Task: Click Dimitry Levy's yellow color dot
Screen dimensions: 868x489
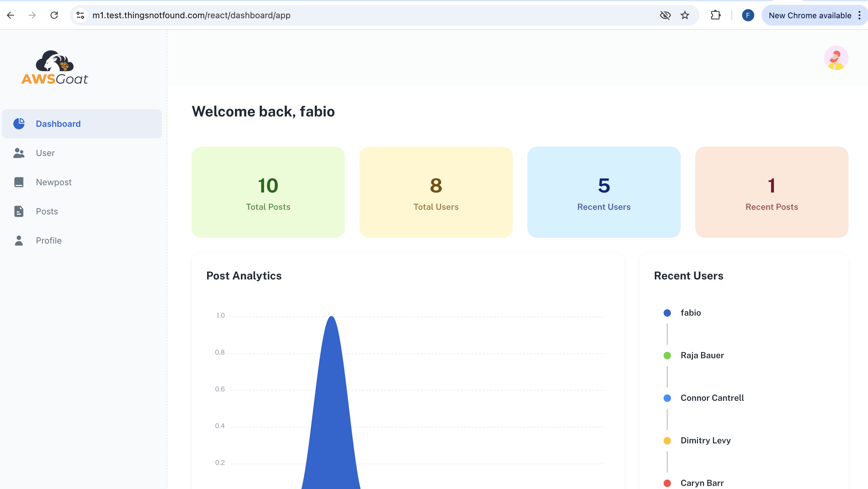Action: pyautogui.click(x=667, y=440)
